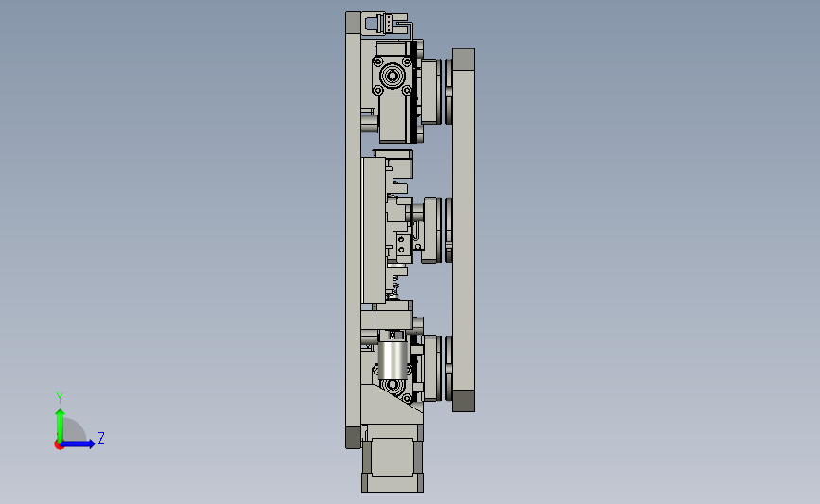Viewport: 820px width, 504px height.
Task: Select the upper bearing block with four bolts
Action: point(393,76)
